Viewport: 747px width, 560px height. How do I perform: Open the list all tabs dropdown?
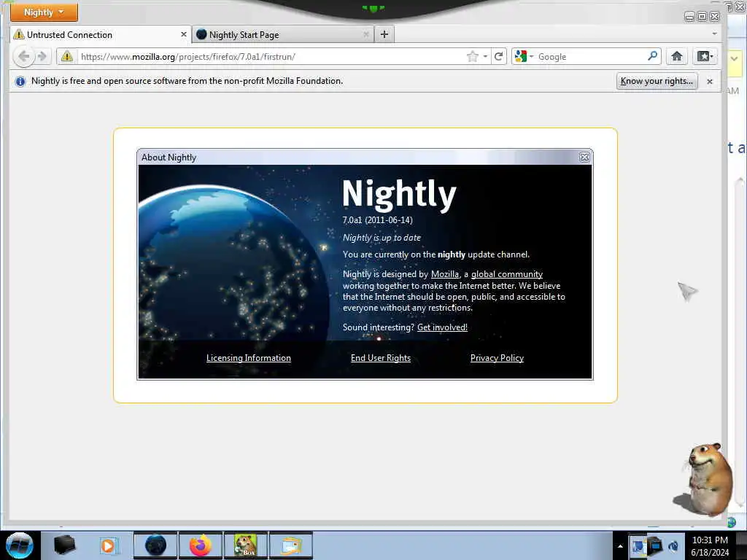point(714,34)
